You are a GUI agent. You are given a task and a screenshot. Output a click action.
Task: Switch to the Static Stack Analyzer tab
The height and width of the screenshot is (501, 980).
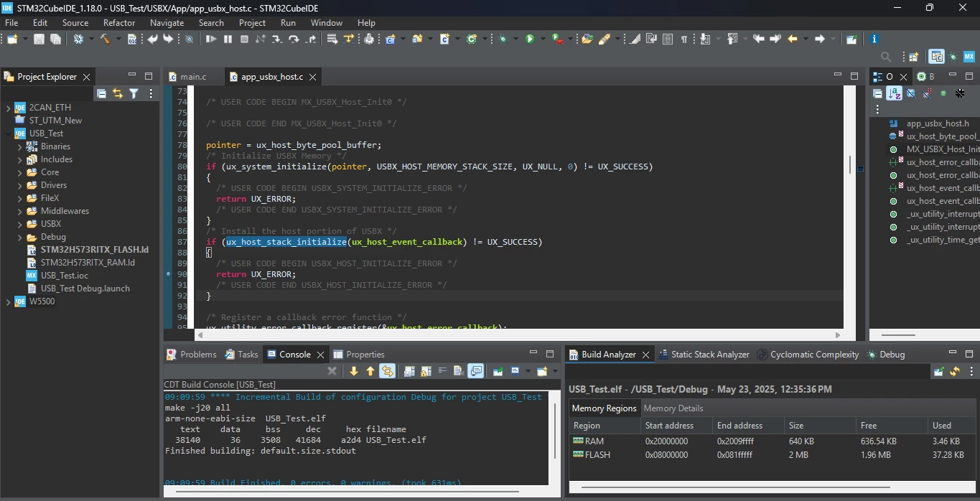tap(704, 354)
